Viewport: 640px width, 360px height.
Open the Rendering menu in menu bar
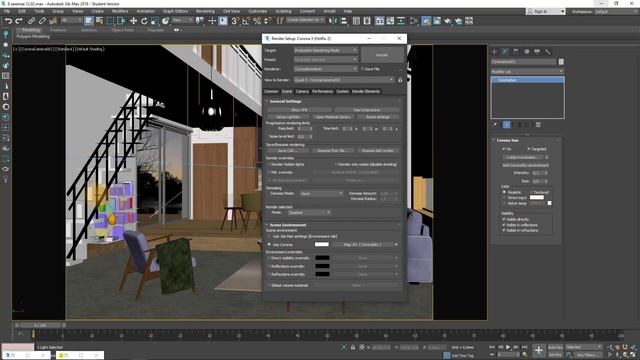[x=205, y=11]
